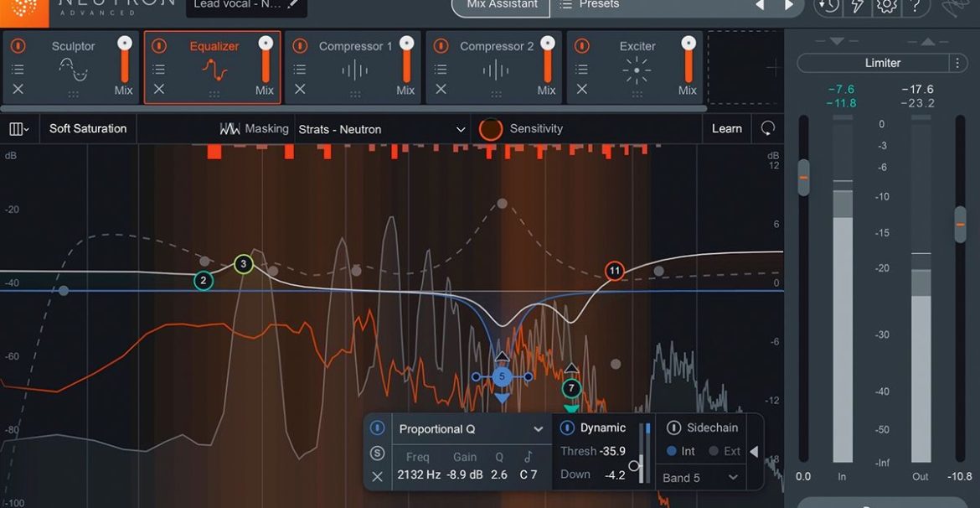
Task: Click the Freq field showing 2132 Hz
Action: point(419,474)
